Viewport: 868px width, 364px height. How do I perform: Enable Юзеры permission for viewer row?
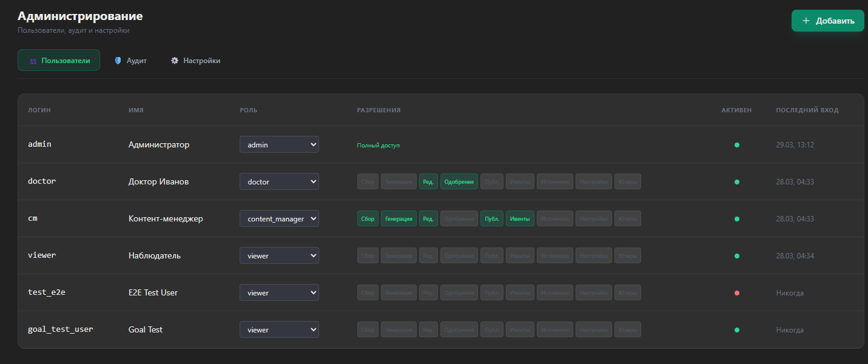(627, 256)
